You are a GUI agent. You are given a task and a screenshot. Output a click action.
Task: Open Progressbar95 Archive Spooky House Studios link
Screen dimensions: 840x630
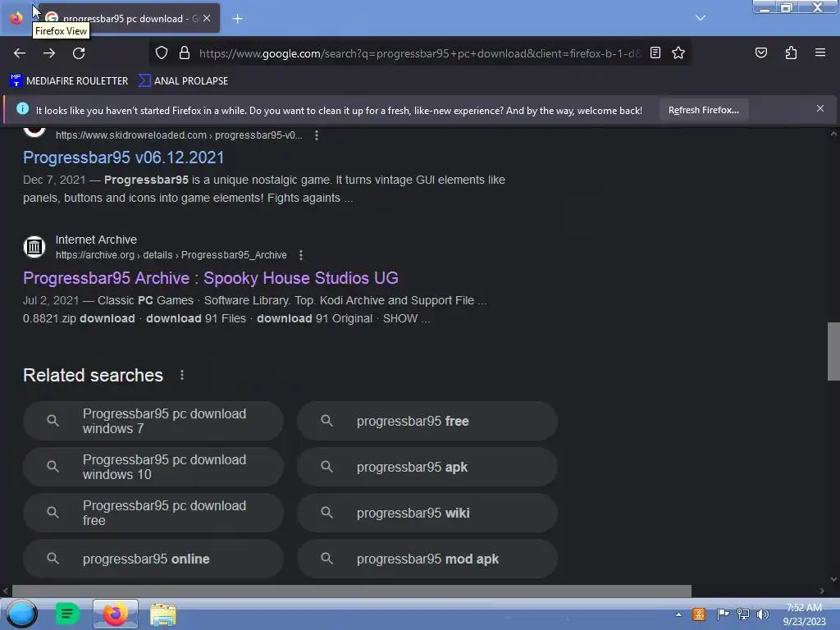(211, 278)
